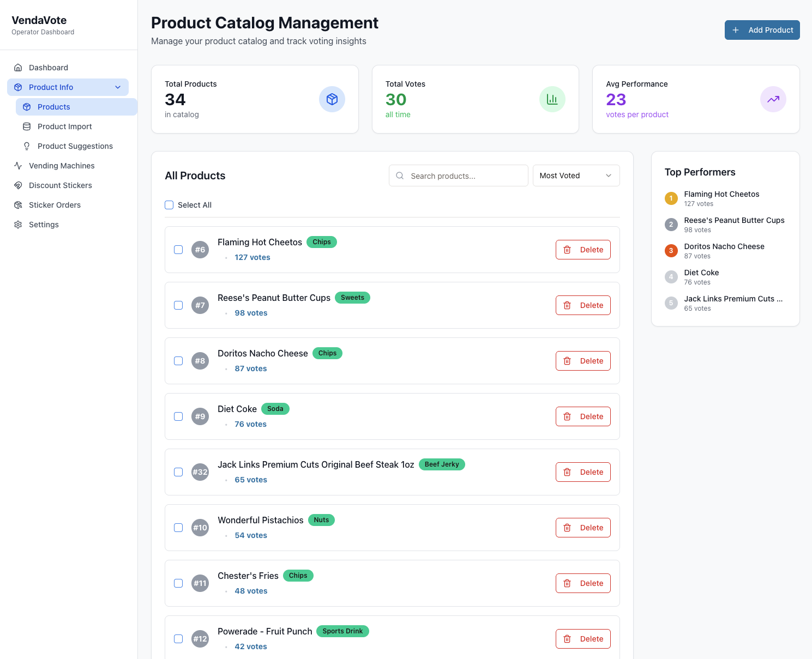Check the Wonderful Pistachios checkbox
Viewport: 812px width, 659px height.
click(x=178, y=528)
